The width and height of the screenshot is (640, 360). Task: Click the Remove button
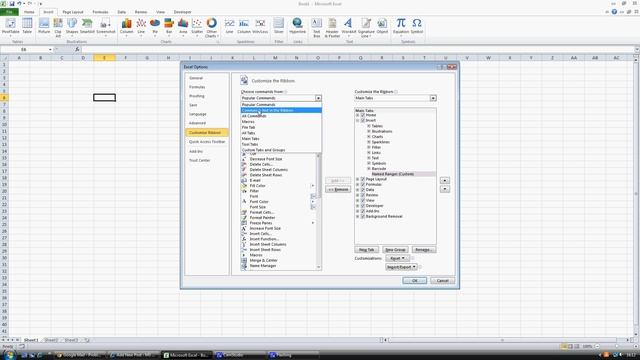tap(338, 189)
